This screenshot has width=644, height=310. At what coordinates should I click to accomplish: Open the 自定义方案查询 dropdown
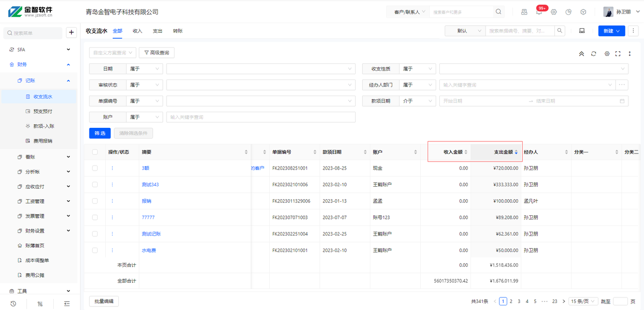tap(113, 52)
